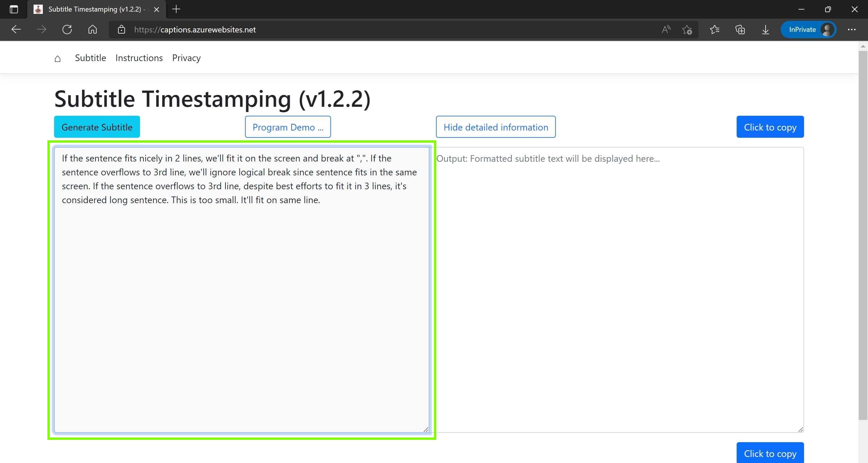This screenshot has height=463, width=868.
Task: Grab the output text area resize handle
Action: coord(801,429)
